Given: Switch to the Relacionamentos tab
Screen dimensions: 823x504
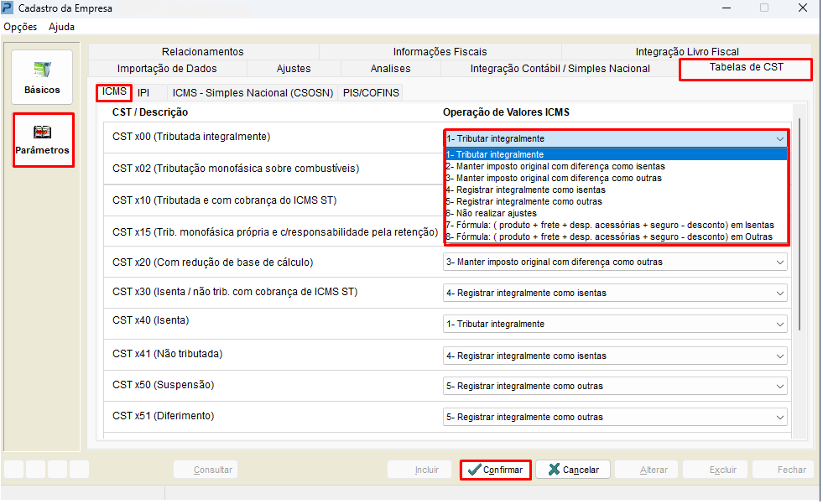Looking at the screenshot, I should click(x=202, y=51).
